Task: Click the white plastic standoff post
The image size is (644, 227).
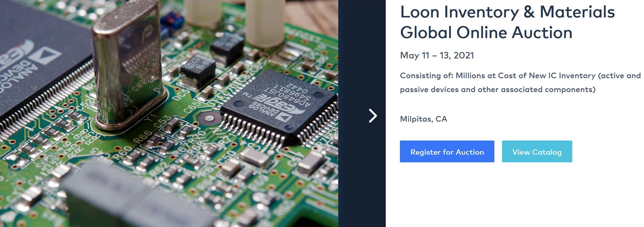Action: coord(261,21)
